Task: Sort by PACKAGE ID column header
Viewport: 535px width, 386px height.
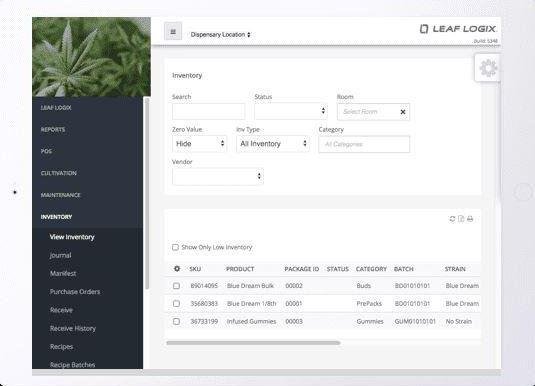Action: point(302,269)
